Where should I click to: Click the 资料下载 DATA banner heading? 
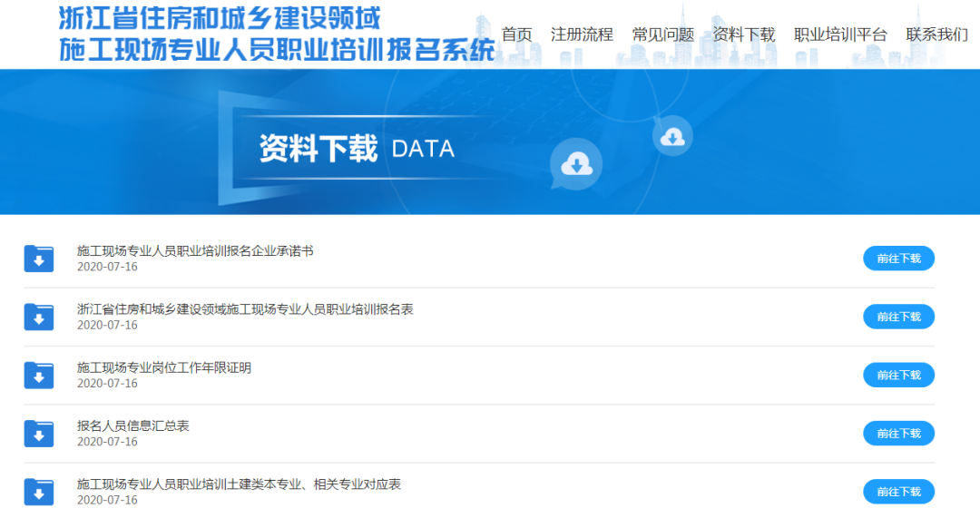click(357, 149)
